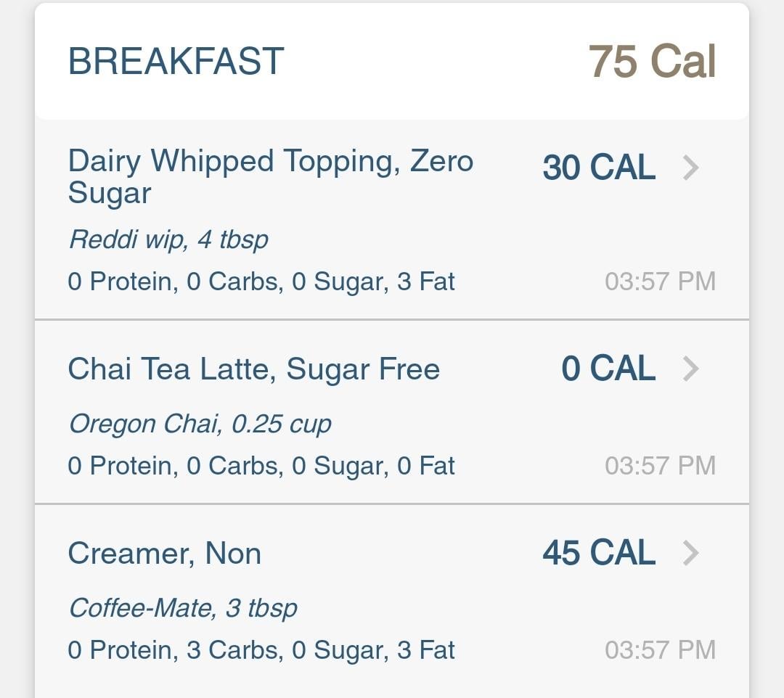784x698 pixels.
Task: Select the Oregon Chai, 0.25 cup serving
Action: pos(200,424)
